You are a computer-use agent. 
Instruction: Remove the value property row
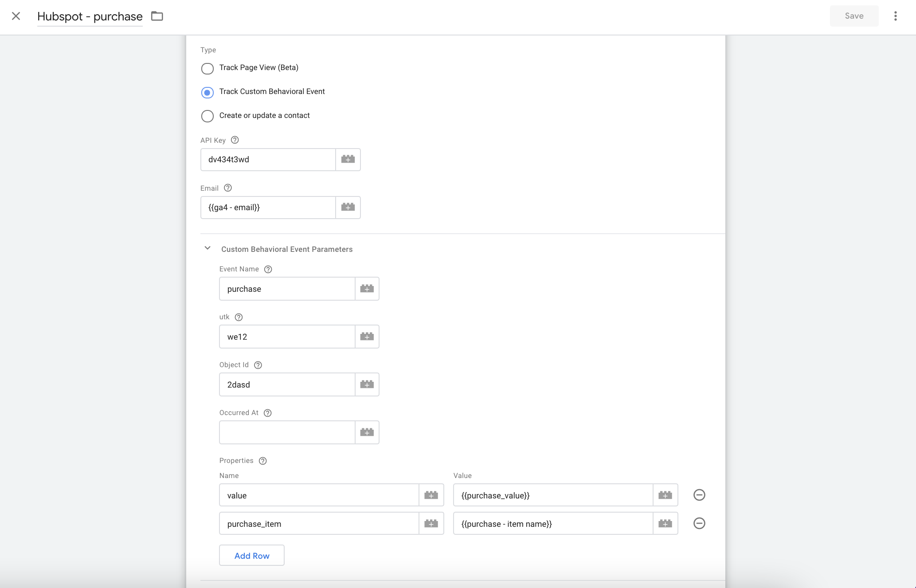pos(699,495)
